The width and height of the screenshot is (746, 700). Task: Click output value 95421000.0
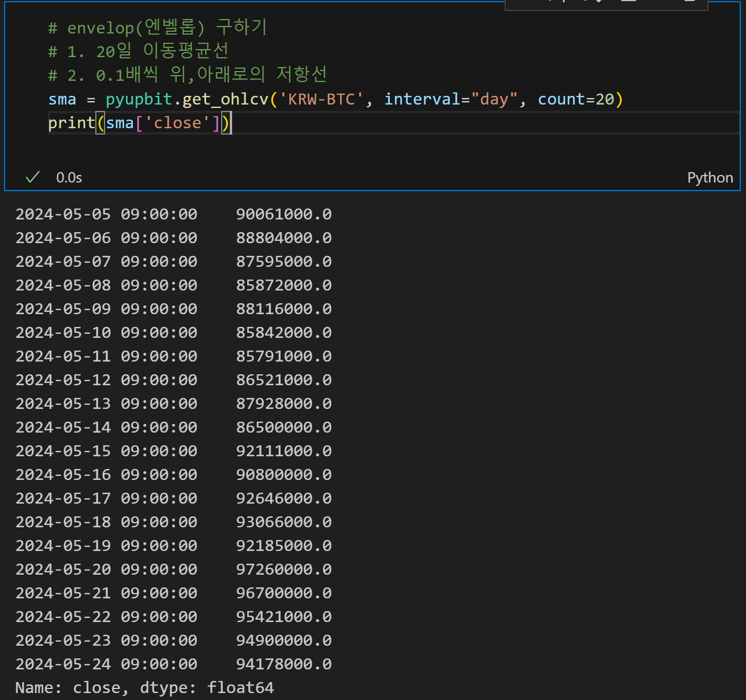tap(284, 617)
